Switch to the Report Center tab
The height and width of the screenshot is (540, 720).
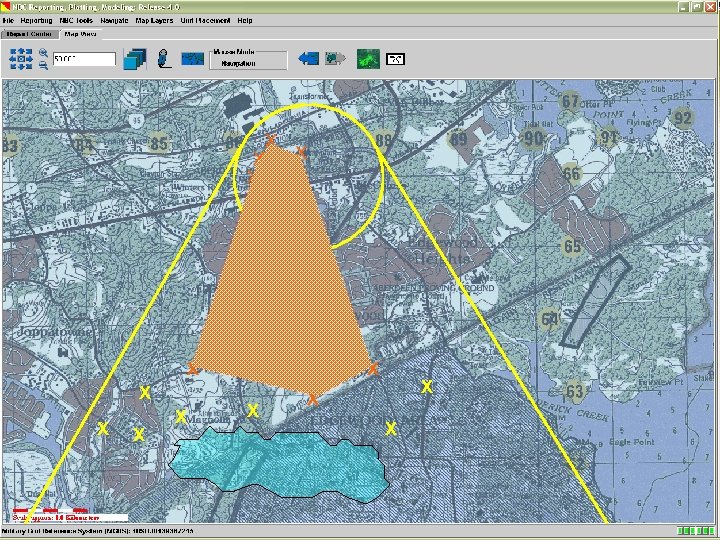29,34
